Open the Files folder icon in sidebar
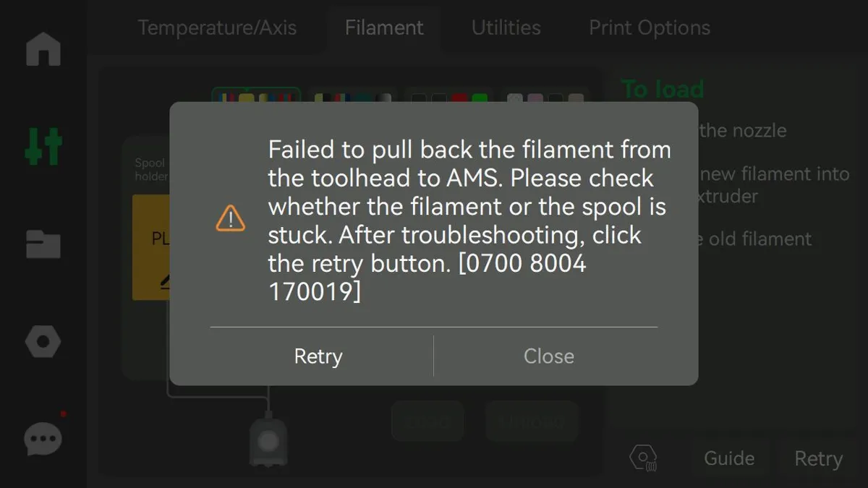Image resolution: width=868 pixels, height=488 pixels. (x=43, y=244)
